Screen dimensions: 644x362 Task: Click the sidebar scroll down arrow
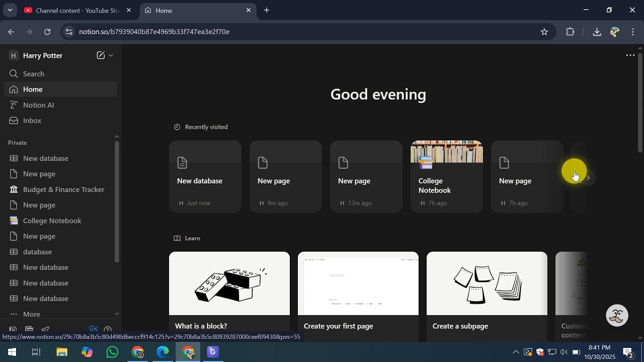[x=117, y=314]
